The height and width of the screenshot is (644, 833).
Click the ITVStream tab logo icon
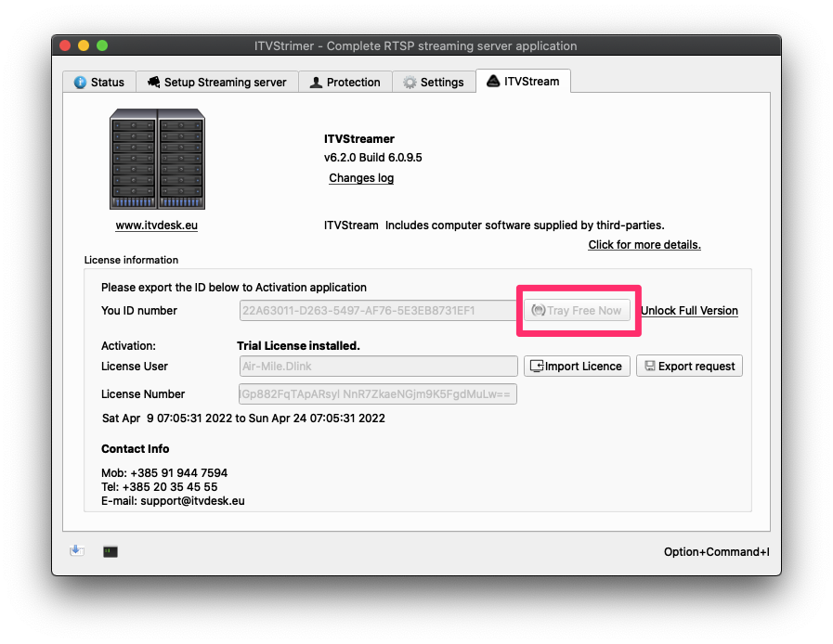tap(493, 81)
